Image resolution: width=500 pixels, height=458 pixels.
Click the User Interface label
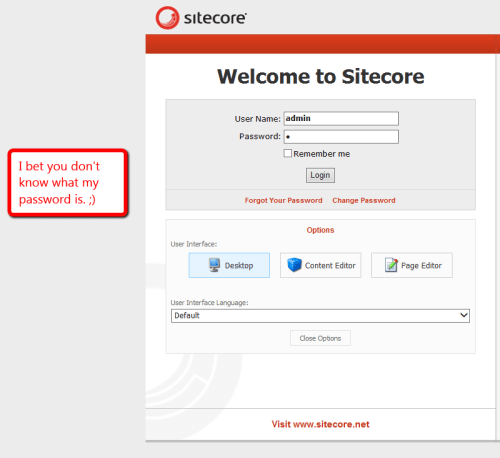tap(194, 244)
